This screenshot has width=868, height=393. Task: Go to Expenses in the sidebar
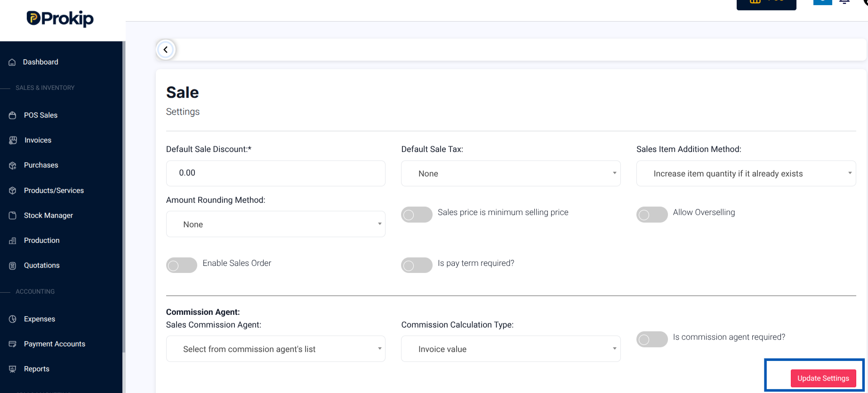40,319
